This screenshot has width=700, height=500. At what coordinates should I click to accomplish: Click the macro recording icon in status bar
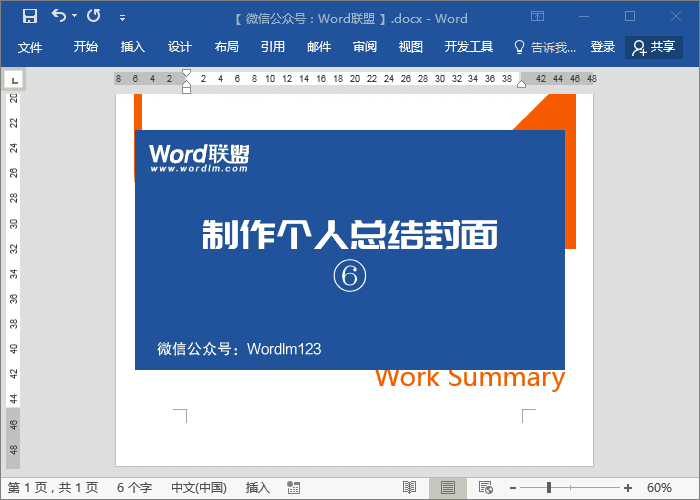(293, 488)
